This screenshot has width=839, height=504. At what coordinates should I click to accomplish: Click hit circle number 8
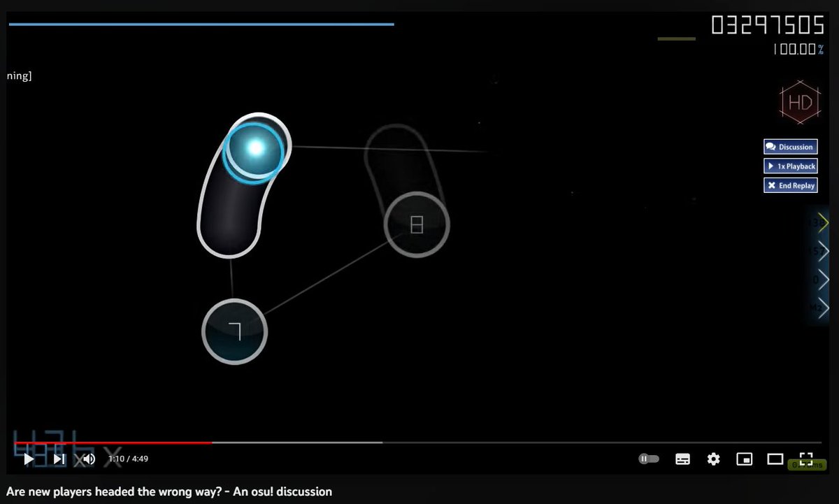click(417, 224)
